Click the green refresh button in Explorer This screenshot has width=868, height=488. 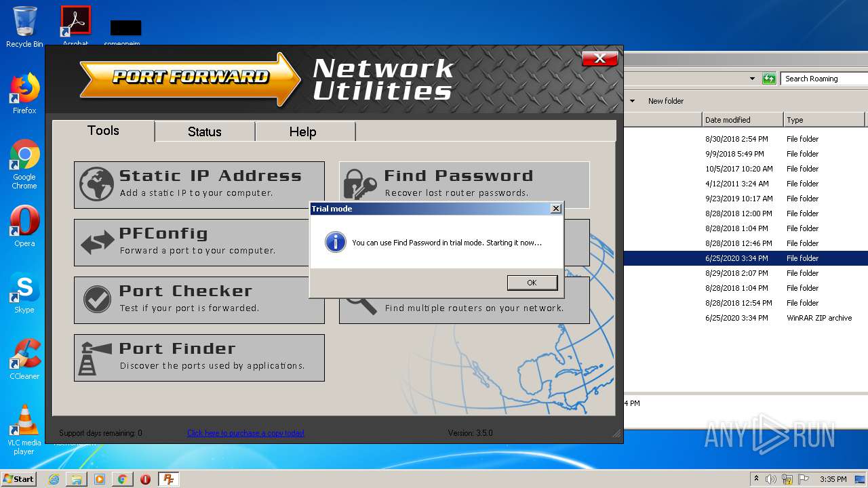coord(768,79)
